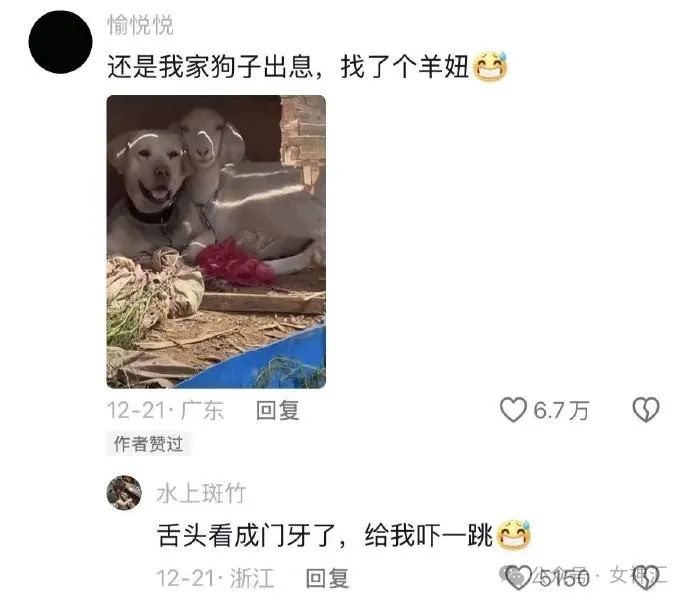Tap the 12-21 · 浙江 timestamp
This screenshot has width=690, height=603.
click(216, 578)
